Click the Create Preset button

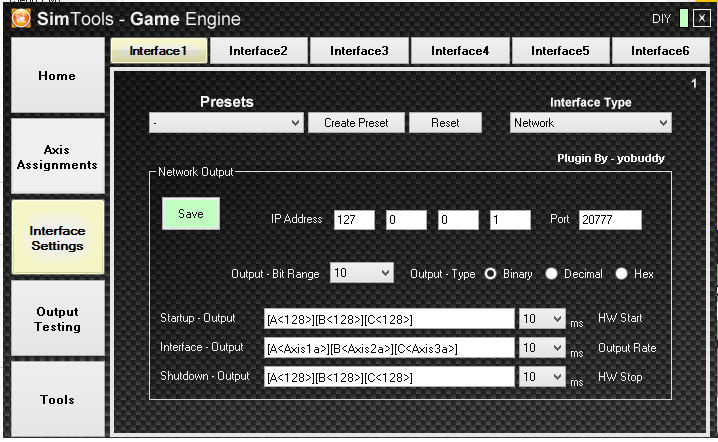click(x=349, y=123)
